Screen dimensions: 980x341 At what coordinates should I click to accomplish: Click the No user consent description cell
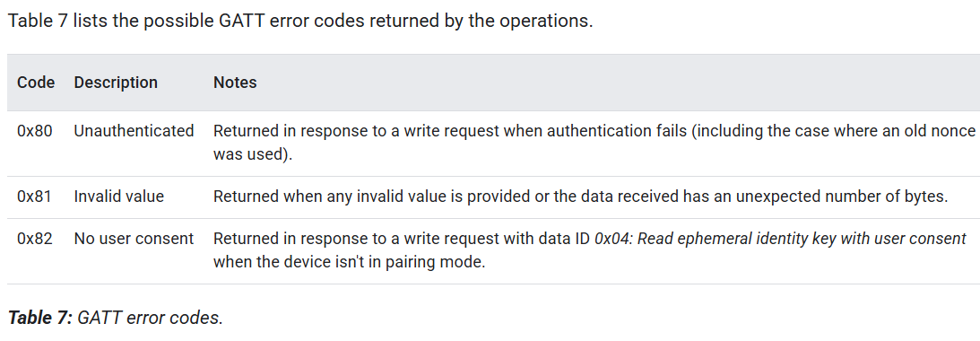(x=134, y=239)
